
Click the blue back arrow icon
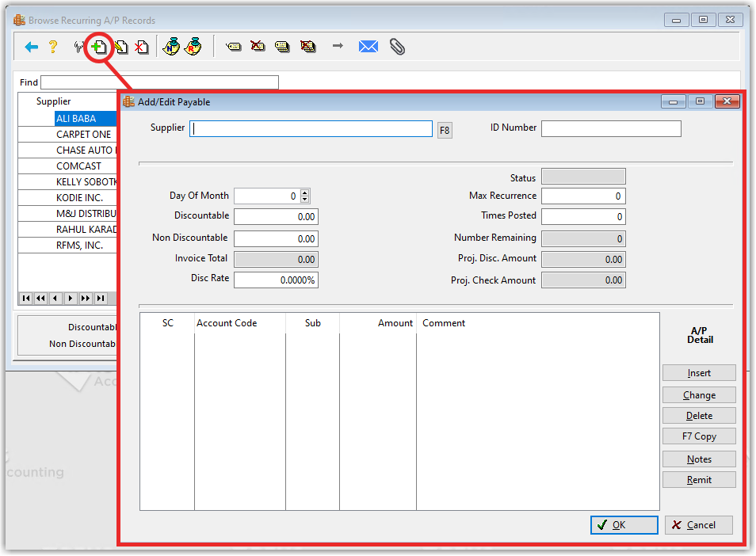(32, 47)
